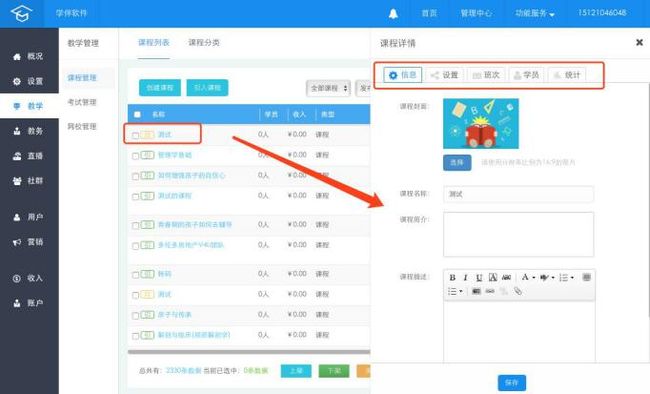Viewport: 650px width, 394px height.
Task: Open the account menu 15121046048
Action: tap(602, 13)
